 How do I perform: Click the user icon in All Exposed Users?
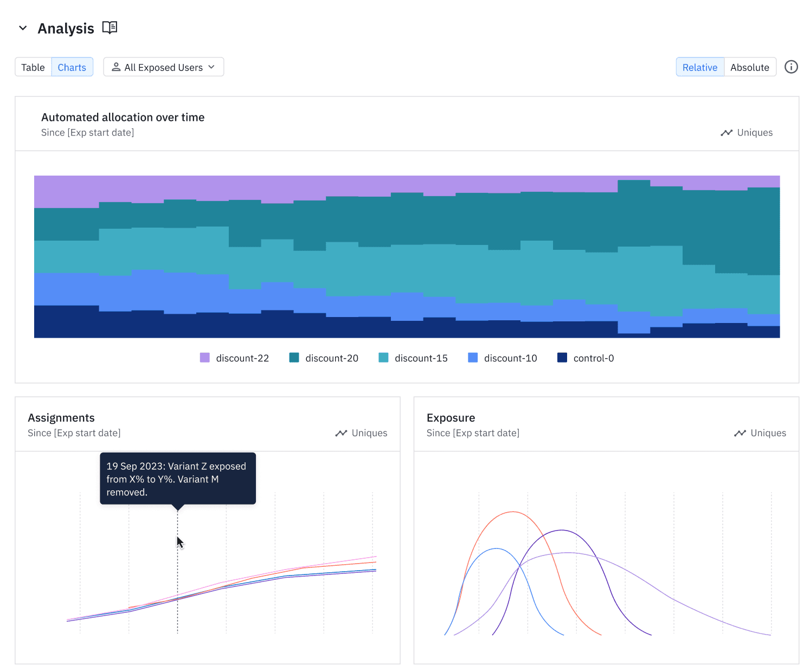116,67
